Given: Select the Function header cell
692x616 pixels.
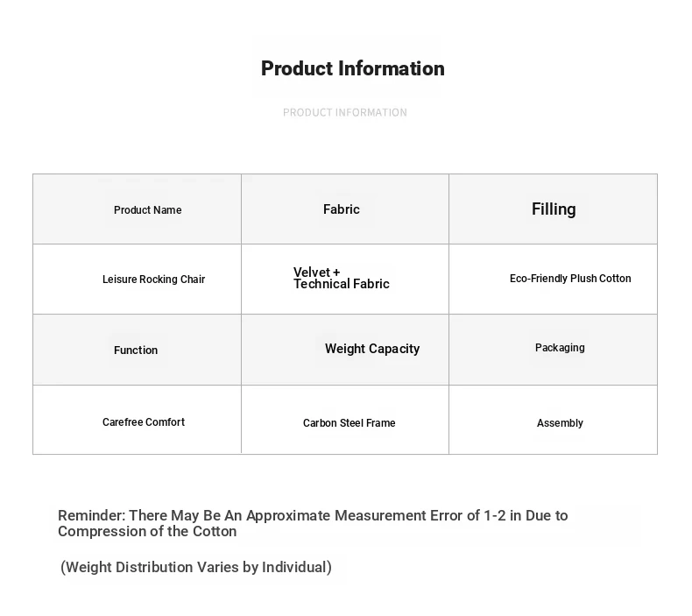Looking at the screenshot, I should tap(138, 350).
